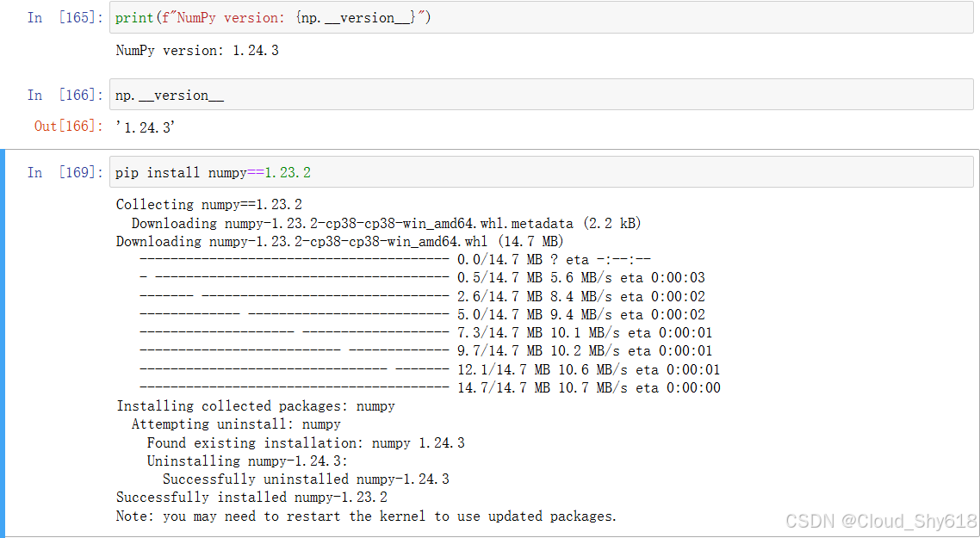Click the progress line '0.5/14.7 MB 5.6 MB/s'

coord(422,277)
